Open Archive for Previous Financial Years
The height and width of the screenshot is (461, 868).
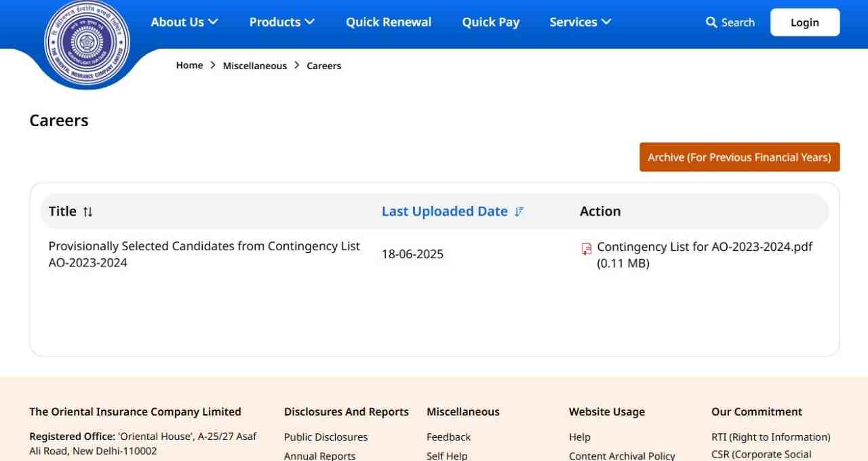(739, 157)
